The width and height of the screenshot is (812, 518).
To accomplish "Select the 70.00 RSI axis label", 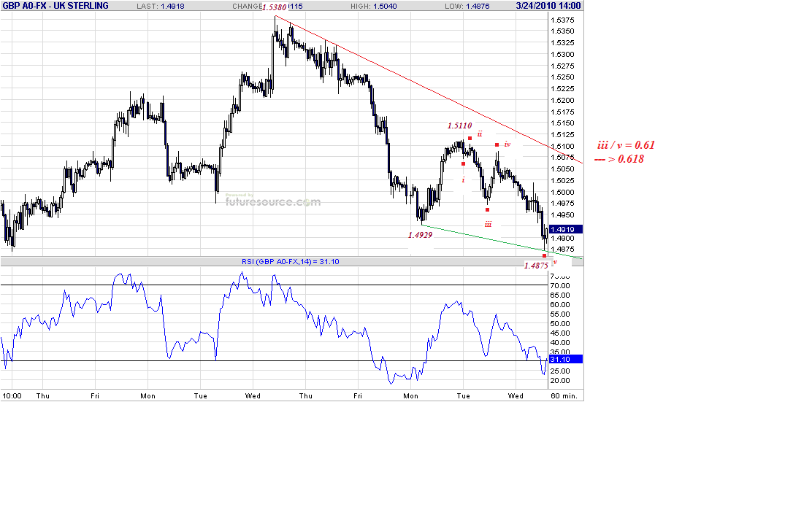I will tap(560, 286).
